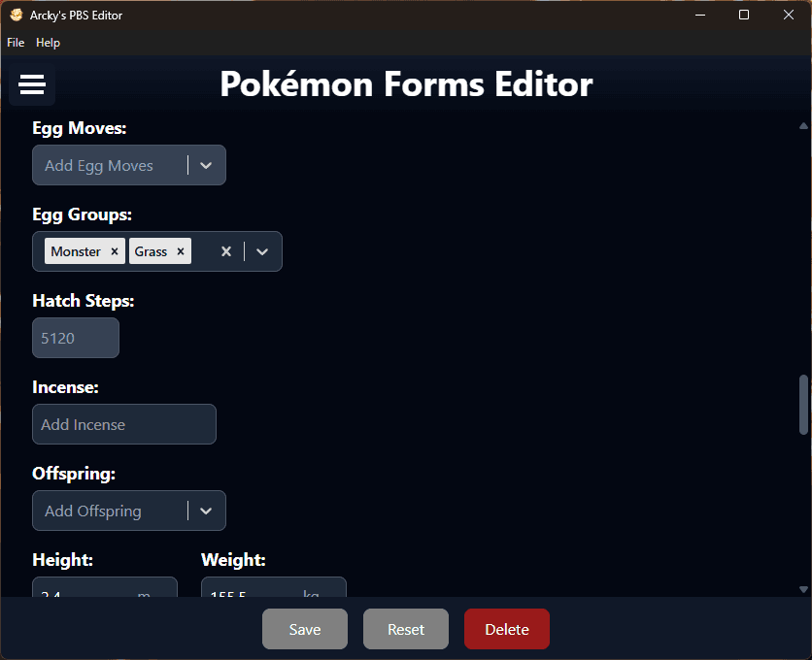Viewport: 812px width, 660px height.
Task: Expand the Egg Groups dropdown arrow
Action: point(262,251)
